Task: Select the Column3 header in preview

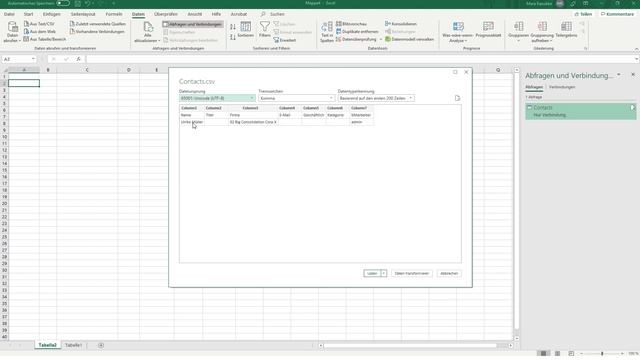Action: (252, 108)
